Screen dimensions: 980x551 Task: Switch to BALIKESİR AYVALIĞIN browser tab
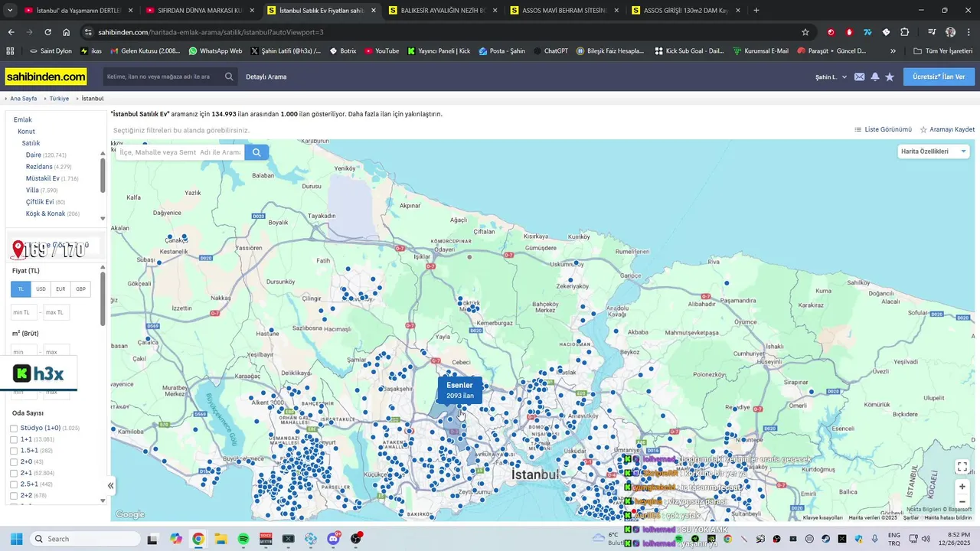441,11
